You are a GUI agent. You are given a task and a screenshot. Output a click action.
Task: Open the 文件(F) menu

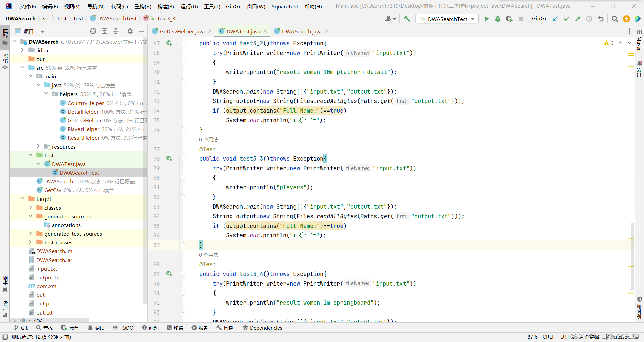(x=28, y=6)
